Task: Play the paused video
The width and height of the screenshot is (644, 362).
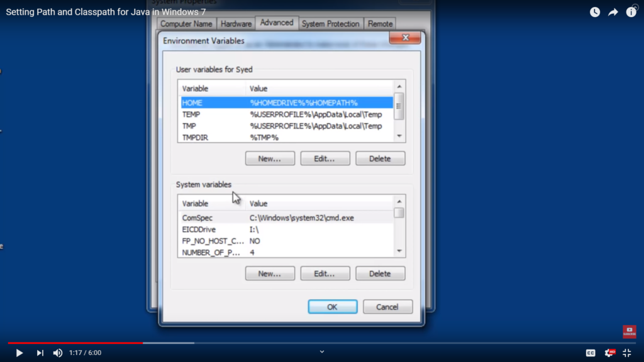Action: pyautogui.click(x=19, y=353)
